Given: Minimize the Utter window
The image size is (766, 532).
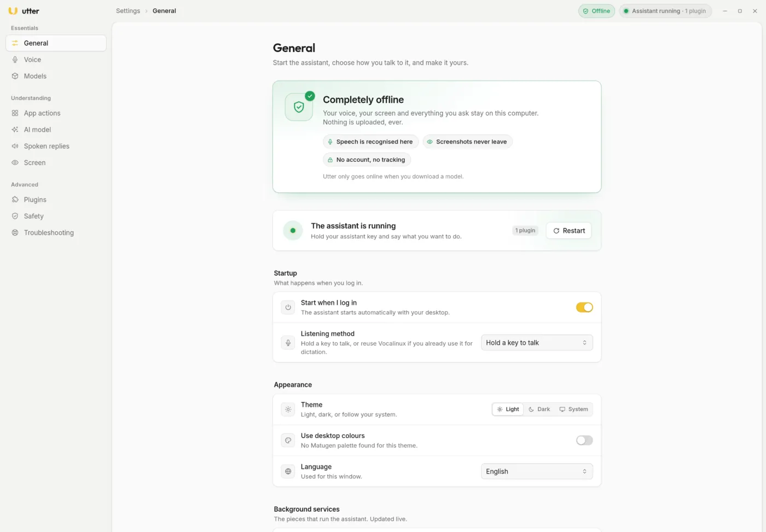Looking at the screenshot, I should [725, 11].
